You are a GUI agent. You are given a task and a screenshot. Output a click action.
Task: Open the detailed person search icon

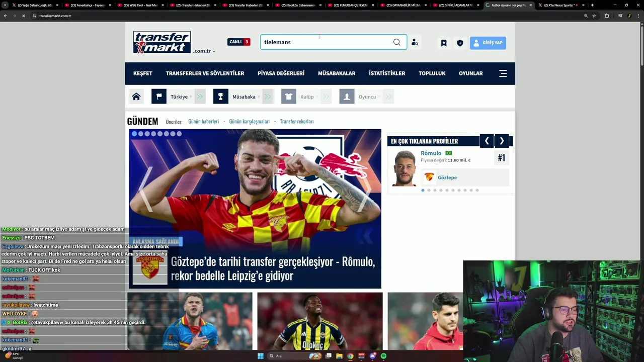(x=415, y=43)
